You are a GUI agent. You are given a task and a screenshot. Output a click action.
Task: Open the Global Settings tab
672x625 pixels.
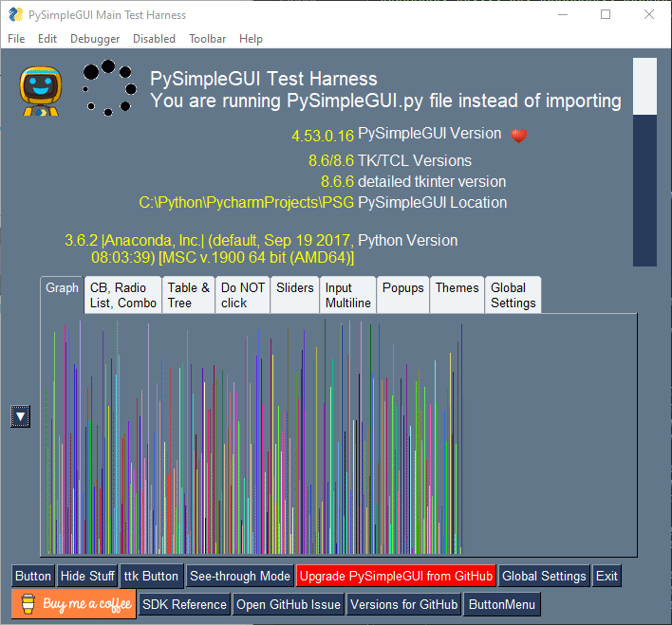pos(513,295)
